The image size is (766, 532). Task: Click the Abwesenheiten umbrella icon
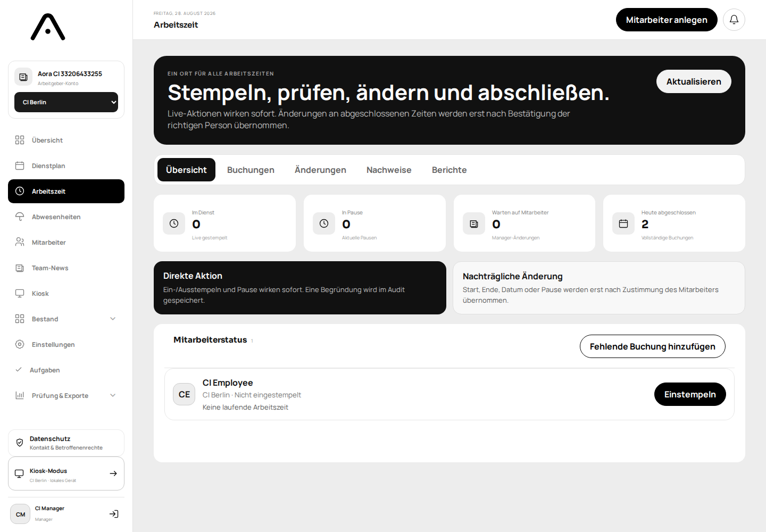[20, 217]
